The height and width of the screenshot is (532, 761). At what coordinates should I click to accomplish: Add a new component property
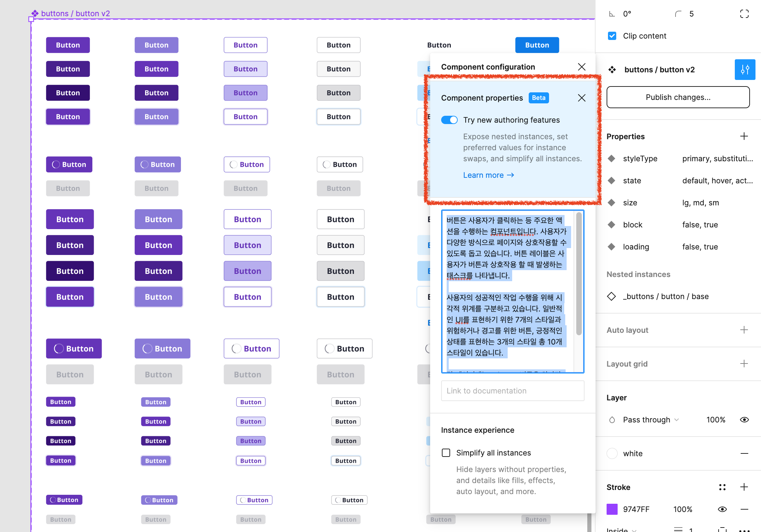[744, 136]
